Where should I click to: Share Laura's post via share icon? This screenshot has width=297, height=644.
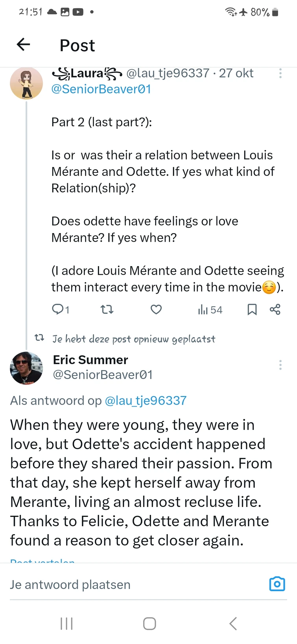coord(275,309)
